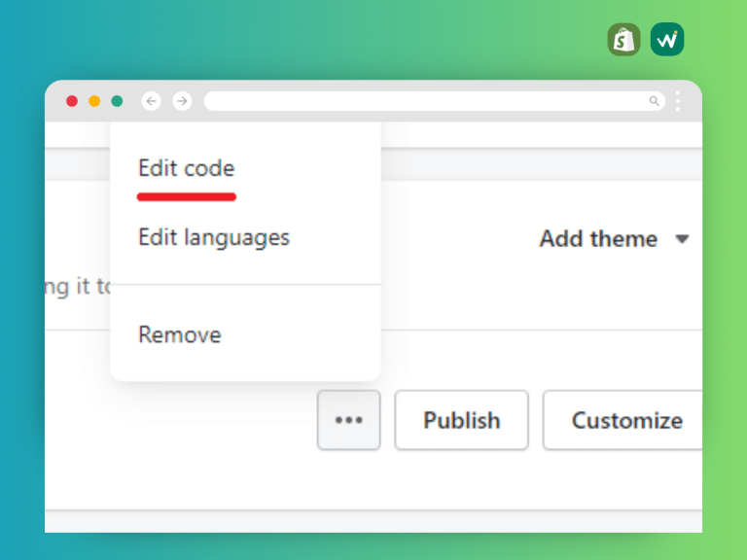Click the red window close dot
This screenshot has height=560, width=747.
72,101
